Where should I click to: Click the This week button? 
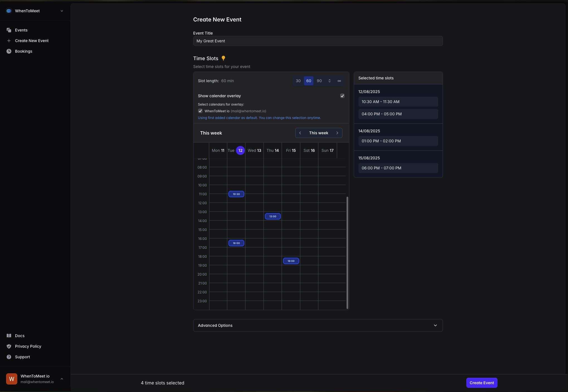(x=319, y=133)
